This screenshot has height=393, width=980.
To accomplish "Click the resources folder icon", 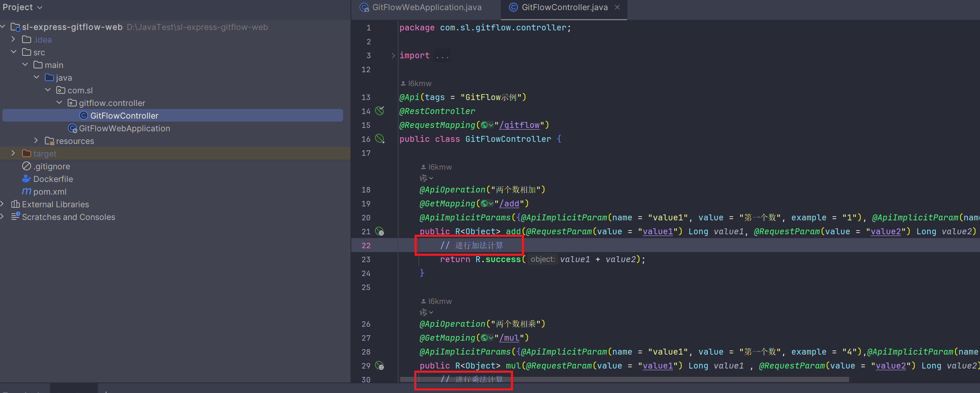I will point(49,141).
